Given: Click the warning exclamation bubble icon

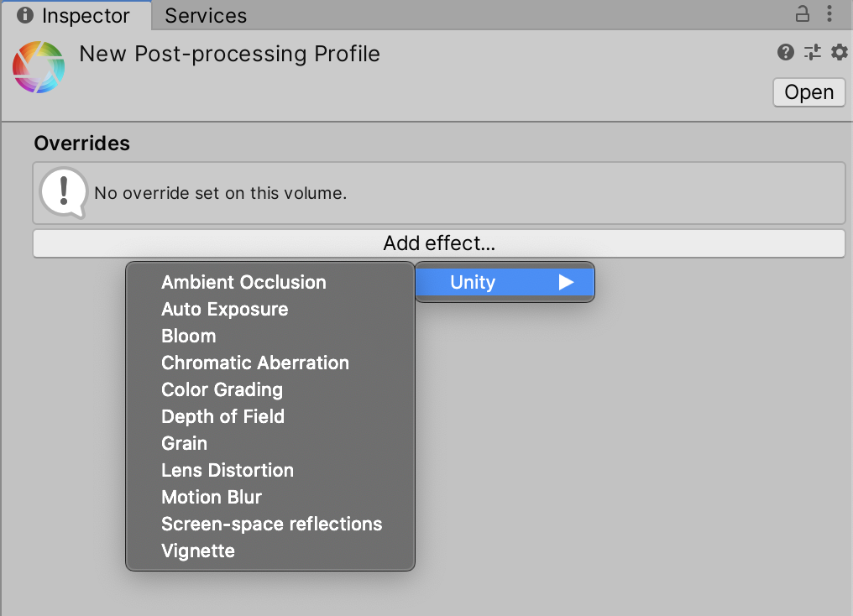Looking at the screenshot, I should coord(64,192).
